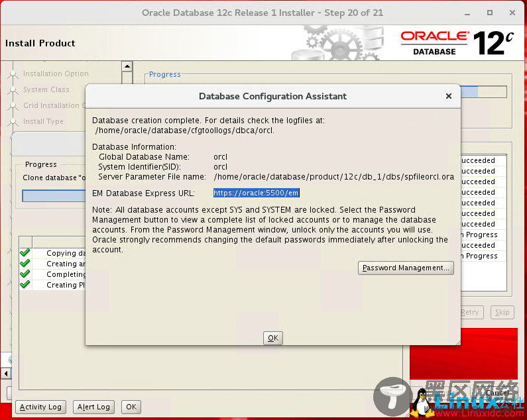The height and width of the screenshot is (420, 527).
Task: Click the first Succeeded status row
Action: click(x=483, y=160)
